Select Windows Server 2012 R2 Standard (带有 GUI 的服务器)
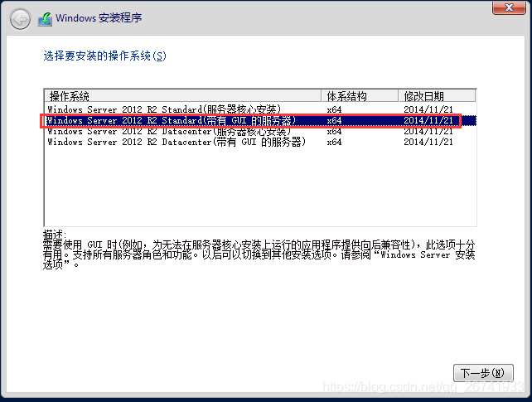This screenshot has height=402, width=532. pos(260,120)
